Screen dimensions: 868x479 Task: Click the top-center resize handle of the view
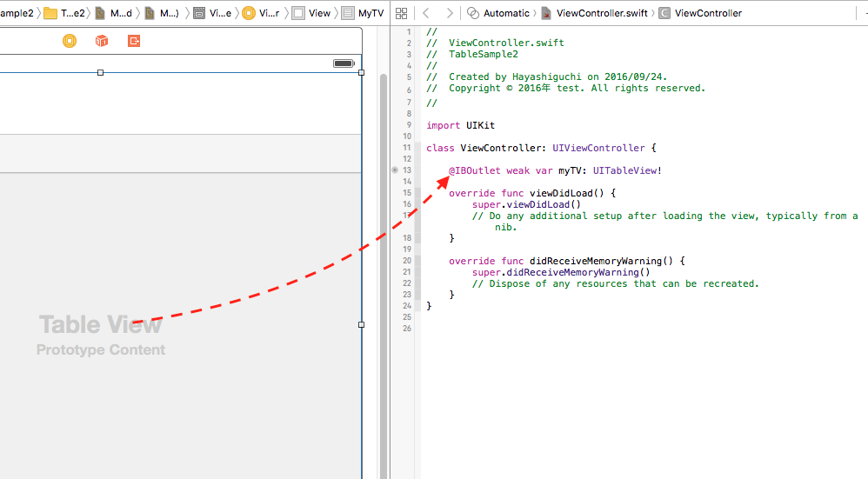click(x=101, y=73)
